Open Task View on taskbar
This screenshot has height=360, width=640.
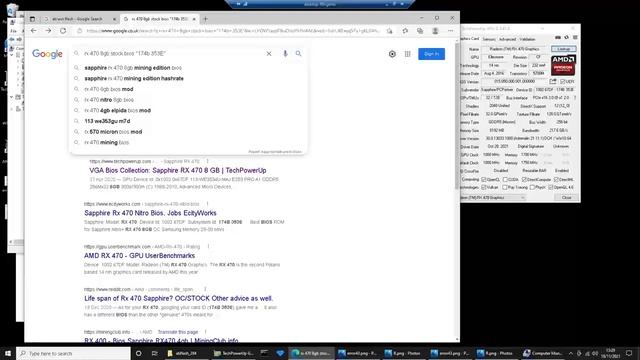(x=154, y=353)
